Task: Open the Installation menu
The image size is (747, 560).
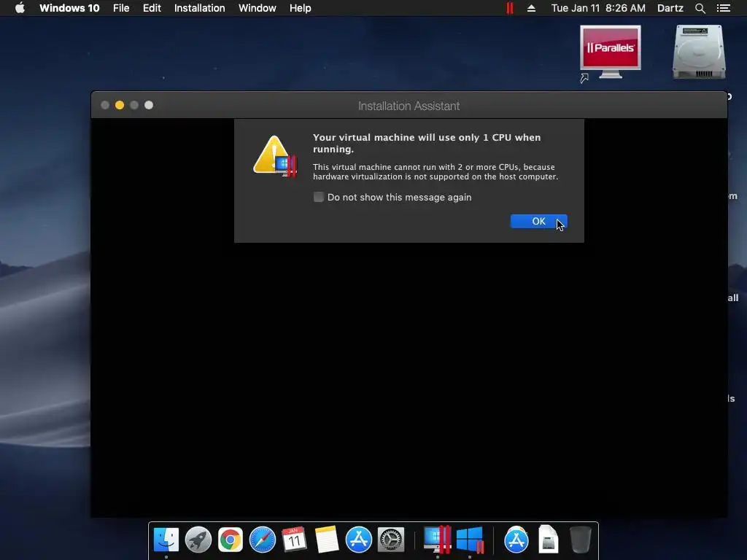Action: tap(200, 8)
